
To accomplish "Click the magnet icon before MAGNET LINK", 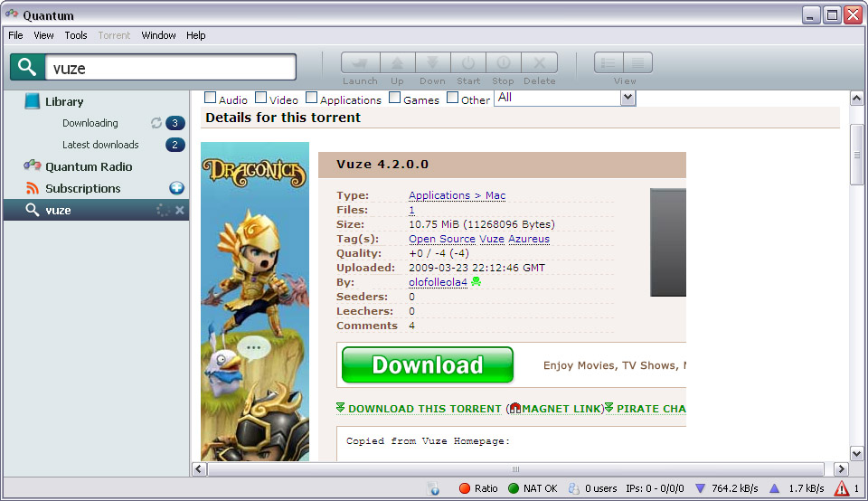I will coord(514,409).
